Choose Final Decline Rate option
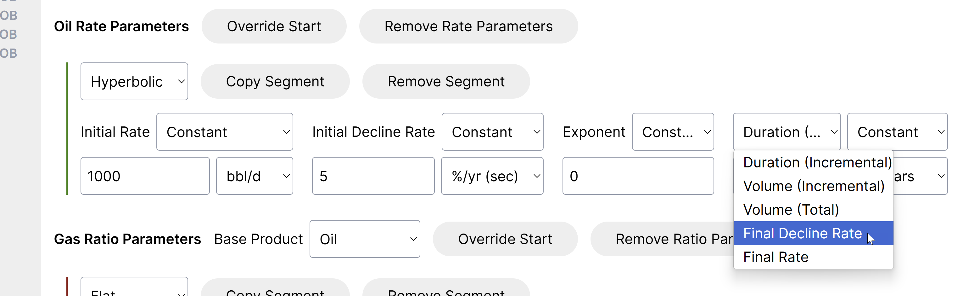 [x=803, y=233]
